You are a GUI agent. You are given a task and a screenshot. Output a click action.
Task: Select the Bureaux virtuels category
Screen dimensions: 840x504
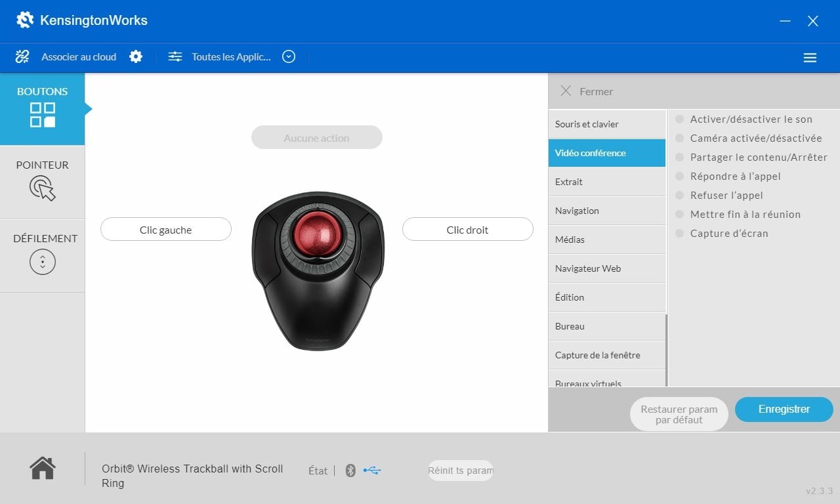click(x=607, y=379)
